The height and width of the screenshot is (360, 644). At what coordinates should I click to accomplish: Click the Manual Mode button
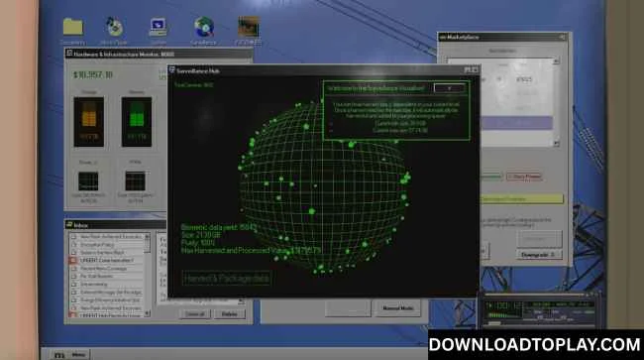(x=397, y=307)
